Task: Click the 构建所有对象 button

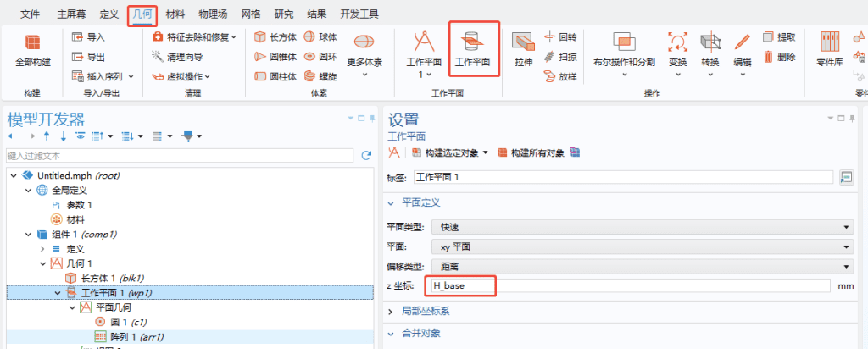Action: click(x=532, y=152)
